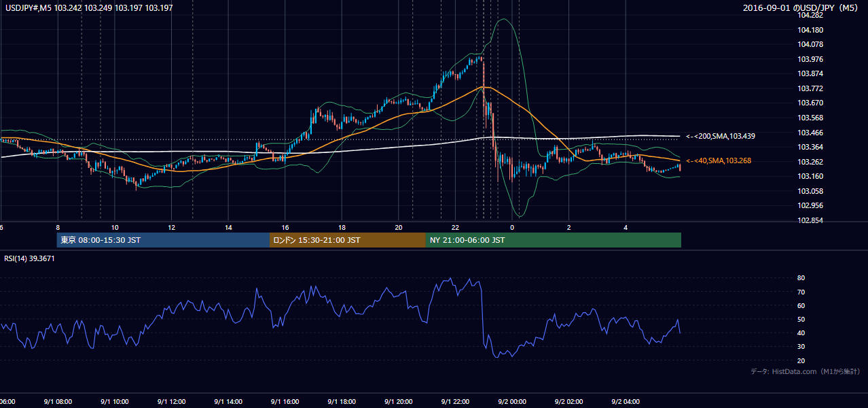Select the ロンドン 15:30-21:00 JST session bar
This screenshot has height=408, width=868.
(x=348, y=240)
